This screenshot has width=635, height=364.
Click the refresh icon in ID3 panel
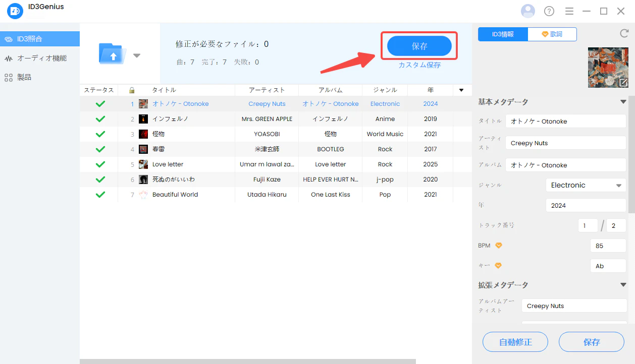pos(624,34)
